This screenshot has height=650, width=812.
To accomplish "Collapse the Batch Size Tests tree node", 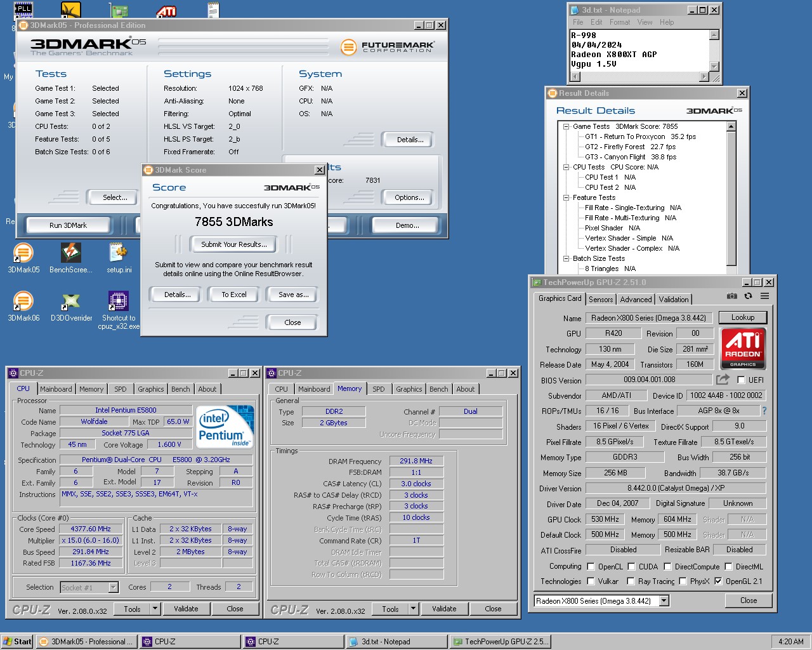I will click(x=566, y=258).
